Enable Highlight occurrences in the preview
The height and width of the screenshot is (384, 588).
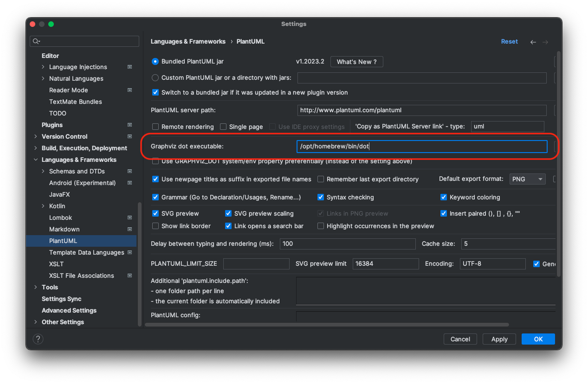point(321,226)
